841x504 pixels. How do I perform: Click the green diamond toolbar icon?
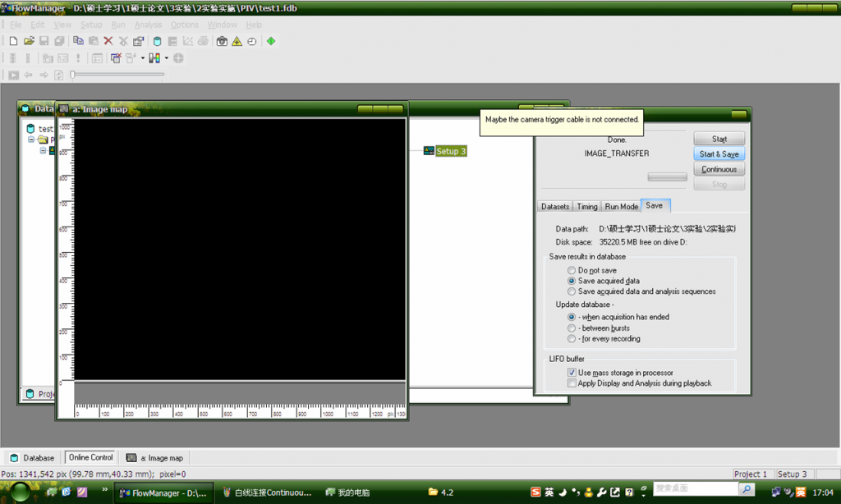point(271,41)
